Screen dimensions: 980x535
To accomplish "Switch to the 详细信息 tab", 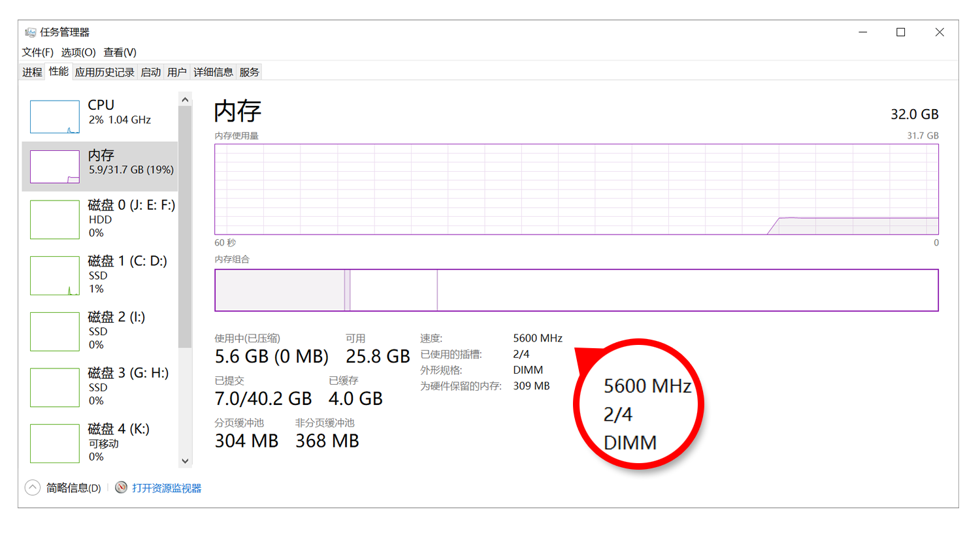I will click(213, 73).
